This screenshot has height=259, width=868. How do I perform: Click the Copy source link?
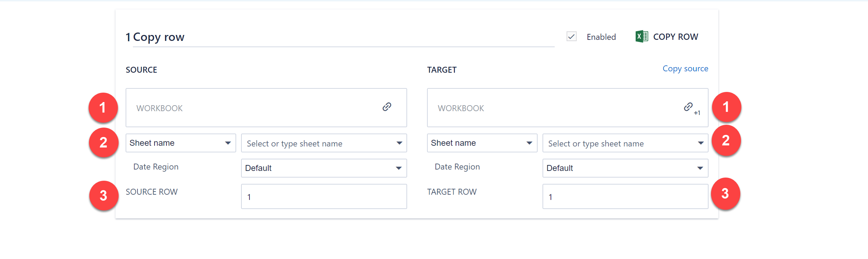click(x=685, y=69)
